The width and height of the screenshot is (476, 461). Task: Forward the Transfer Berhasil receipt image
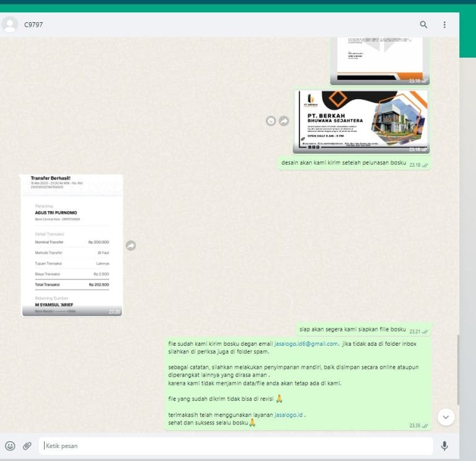click(131, 245)
